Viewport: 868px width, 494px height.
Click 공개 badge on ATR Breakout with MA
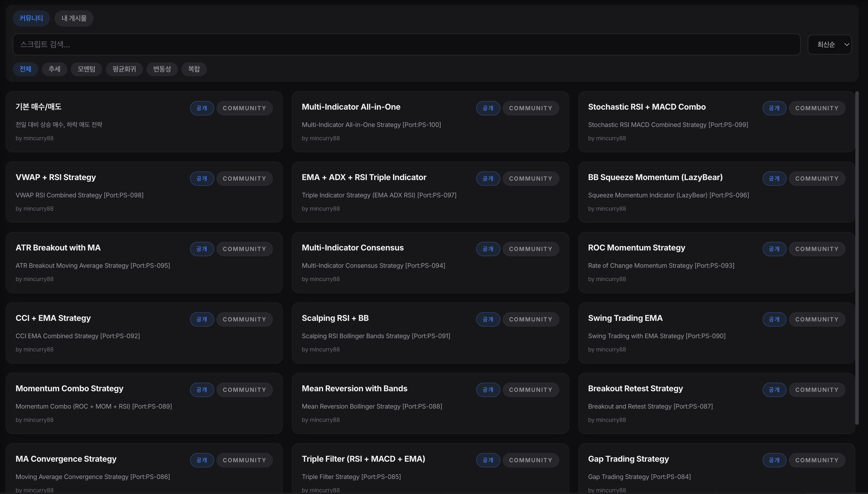202,249
